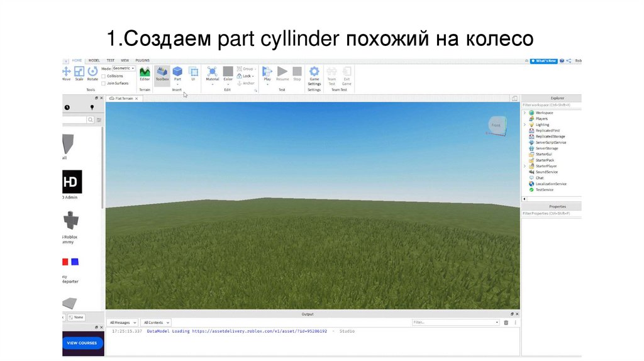Screen dimensions: 644x361
Task: Select the Scale tool
Action: [x=79, y=74]
